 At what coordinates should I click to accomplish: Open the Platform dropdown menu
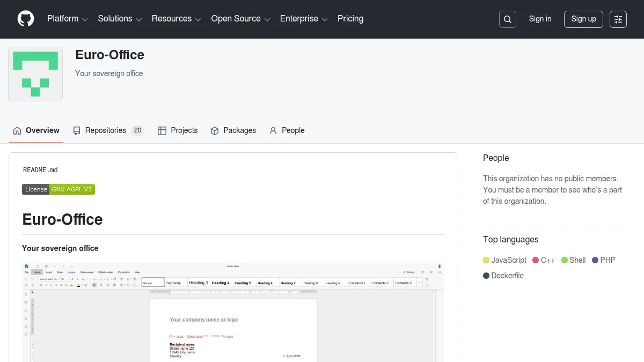tap(63, 19)
